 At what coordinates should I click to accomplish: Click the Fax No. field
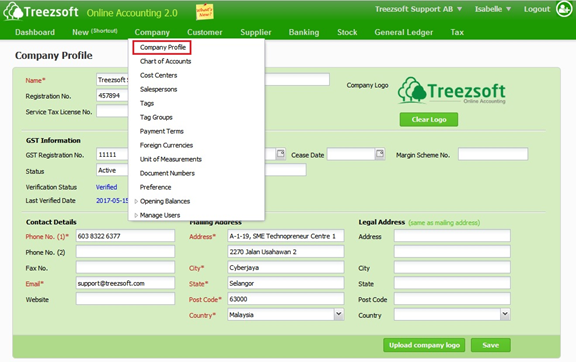tap(125, 268)
